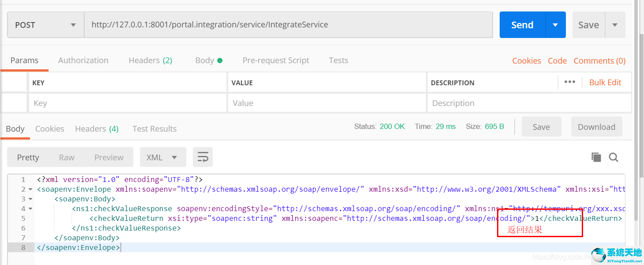Switch to the Authorization tab
Screen dimensions: 644x265
click(83, 60)
